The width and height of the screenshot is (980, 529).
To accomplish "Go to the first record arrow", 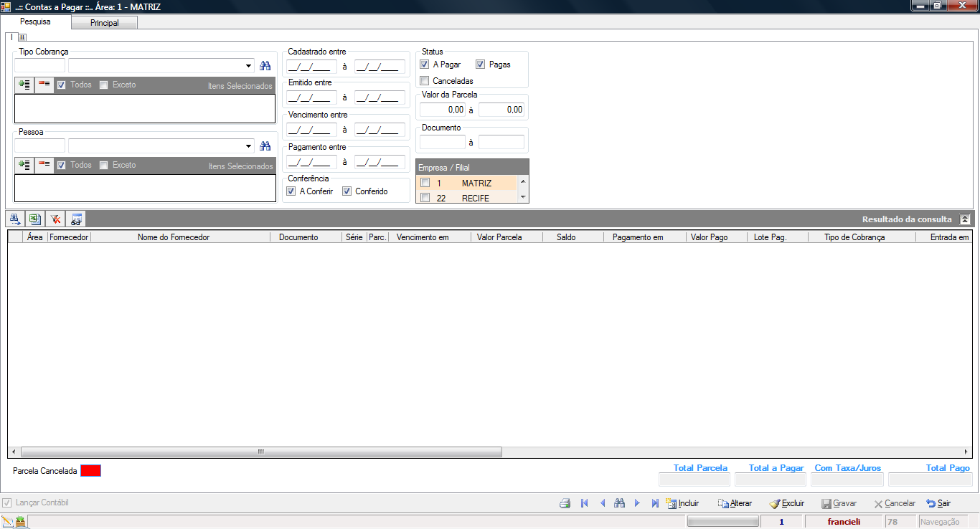I will point(584,503).
